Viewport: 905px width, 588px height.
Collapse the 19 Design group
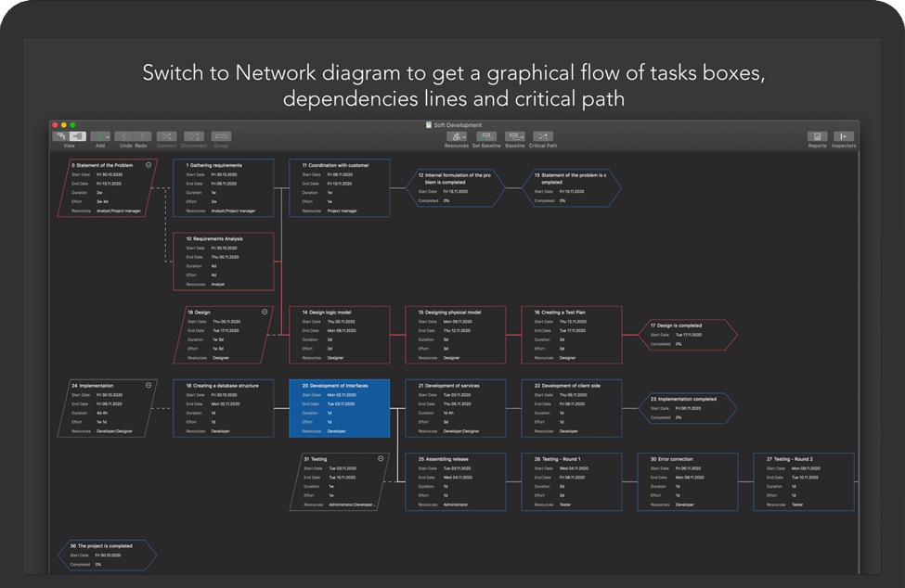265,313
